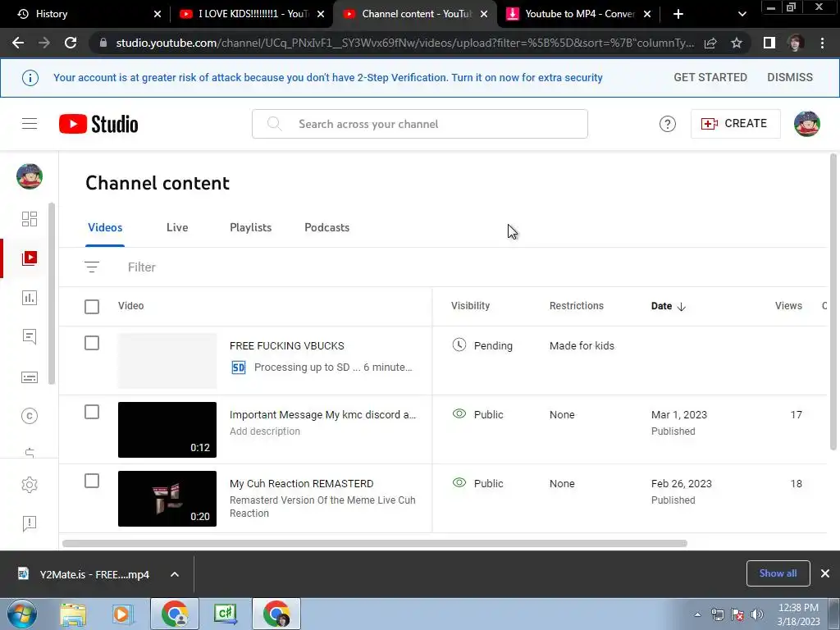840x630 pixels.
Task: Tick the select-all videos checkbox
Action: (92, 307)
